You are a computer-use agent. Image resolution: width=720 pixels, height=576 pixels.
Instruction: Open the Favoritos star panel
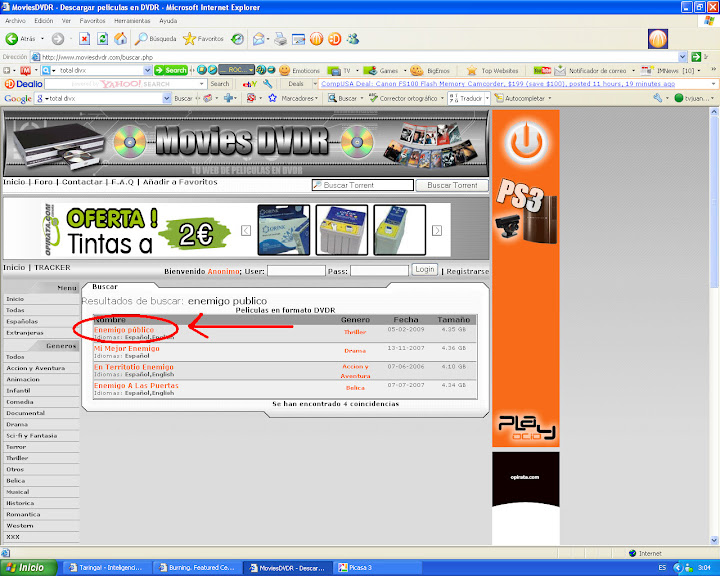tap(203, 39)
